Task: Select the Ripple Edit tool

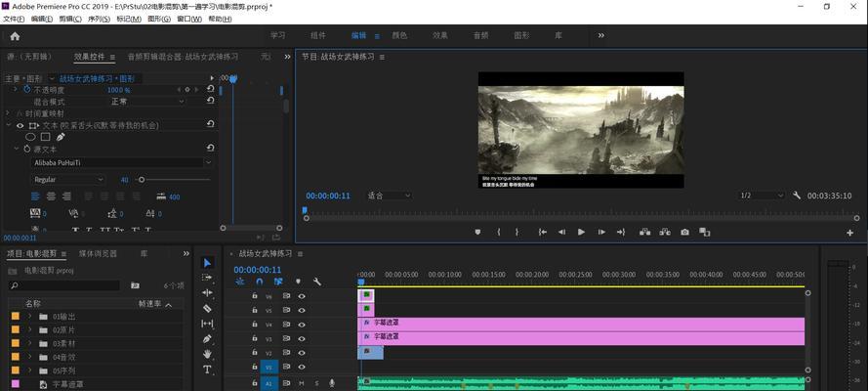Action: pos(207,293)
